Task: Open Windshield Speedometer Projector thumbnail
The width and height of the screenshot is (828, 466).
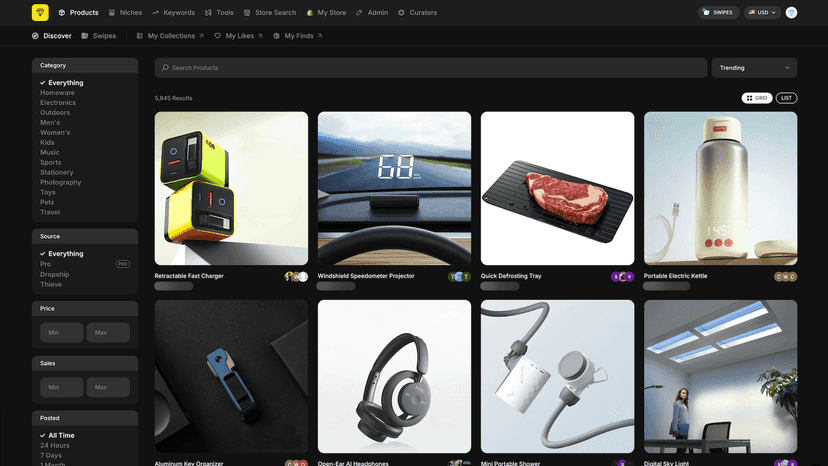Action: point(394,188)
